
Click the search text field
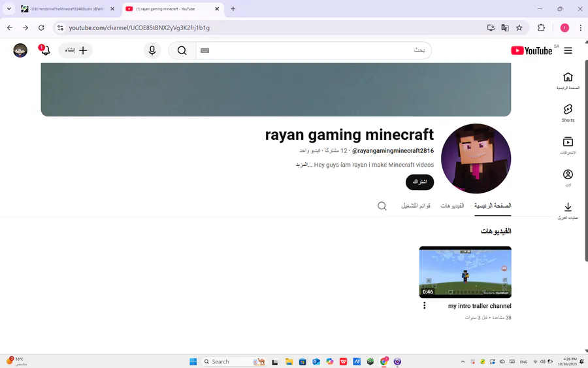point(314,50)
